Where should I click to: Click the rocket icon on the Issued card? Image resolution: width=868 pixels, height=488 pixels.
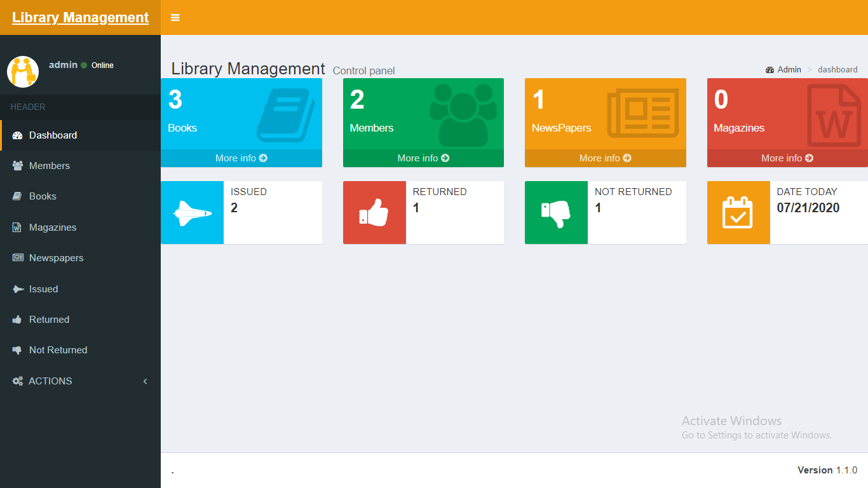point(192,212)
